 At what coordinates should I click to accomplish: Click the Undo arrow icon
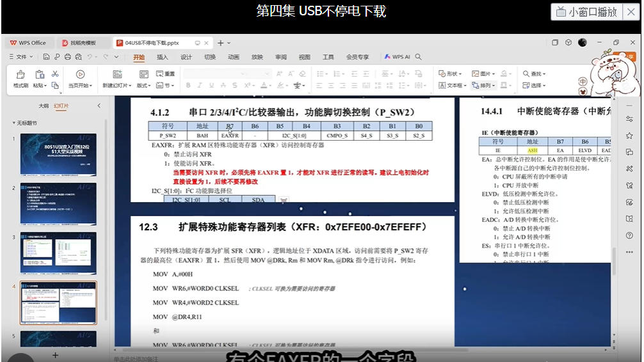point(90,57)
